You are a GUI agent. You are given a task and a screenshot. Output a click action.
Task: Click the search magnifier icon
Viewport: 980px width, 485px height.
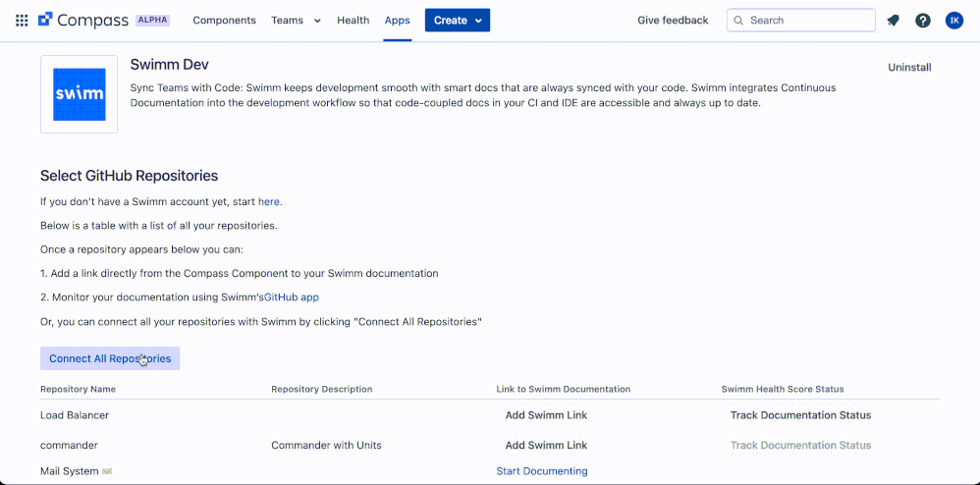point(738,21)
